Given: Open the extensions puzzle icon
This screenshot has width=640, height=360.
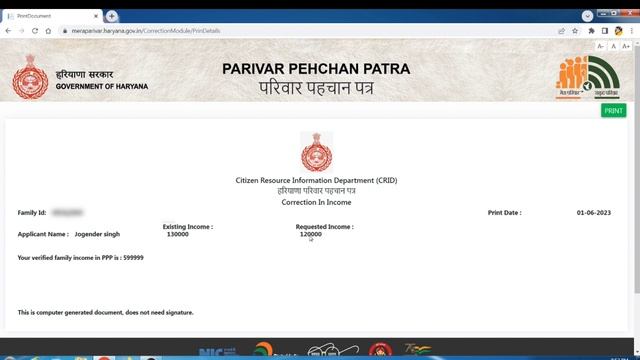Looking at the screenshot, I should tap(591, 31).
